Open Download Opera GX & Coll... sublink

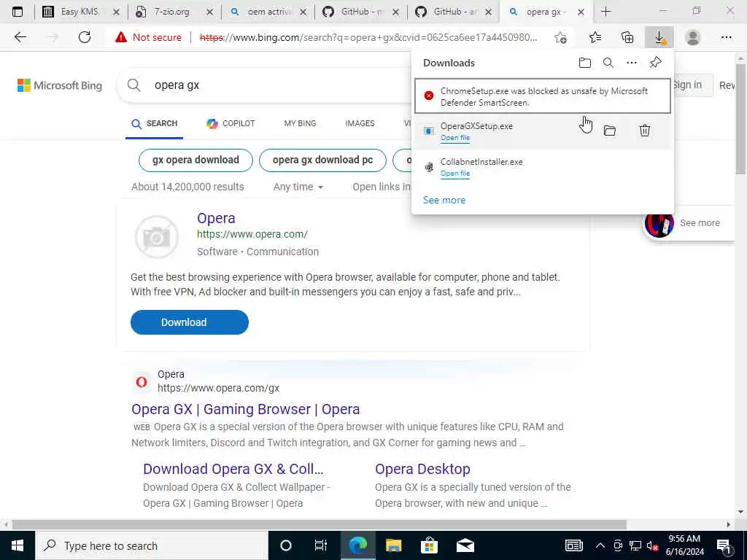point(233,469)
